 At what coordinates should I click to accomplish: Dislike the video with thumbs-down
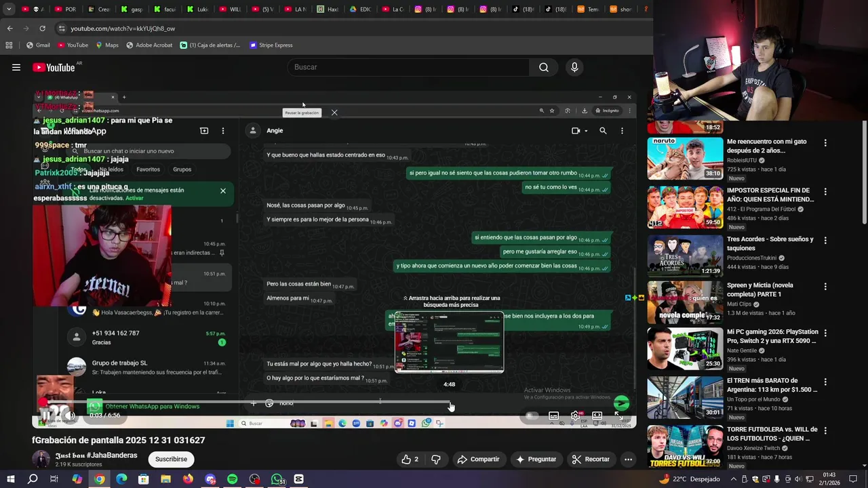[436, 459]
